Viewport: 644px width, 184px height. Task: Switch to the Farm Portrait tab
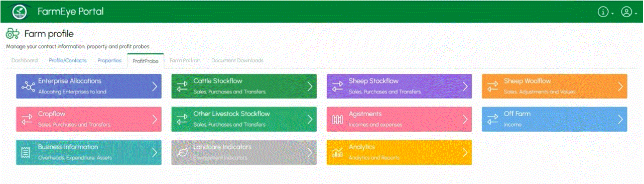coord(185,60)
